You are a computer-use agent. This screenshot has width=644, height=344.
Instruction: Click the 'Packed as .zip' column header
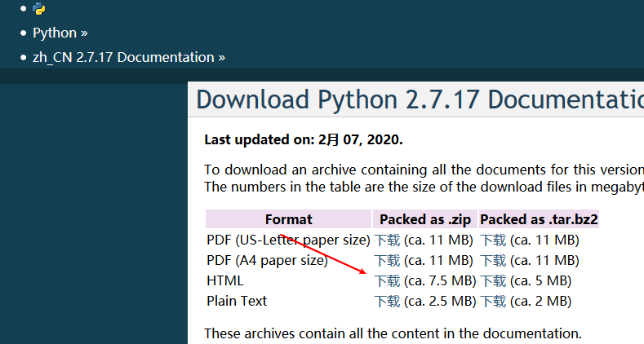[x=425, y=219]
